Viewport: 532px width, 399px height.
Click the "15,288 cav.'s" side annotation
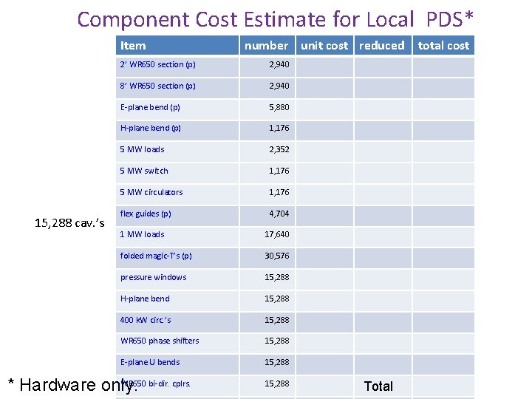click(69, 223)
